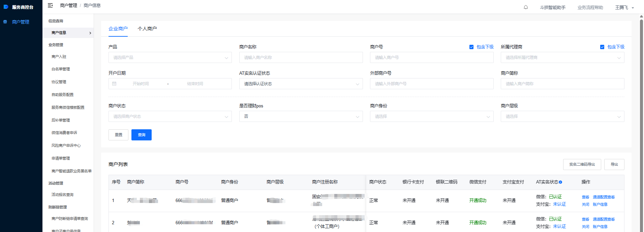Open the 是否理财pos dropdown

tap(301, 117)
